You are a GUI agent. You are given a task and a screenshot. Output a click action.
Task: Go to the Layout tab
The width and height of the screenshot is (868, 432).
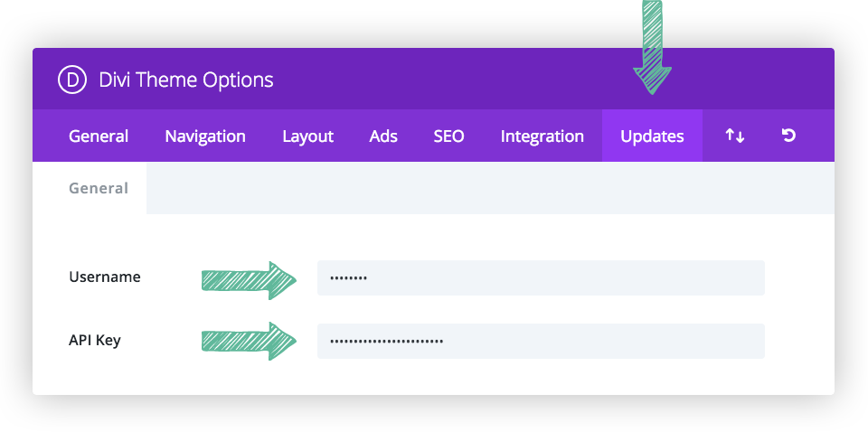pos(307,136)
